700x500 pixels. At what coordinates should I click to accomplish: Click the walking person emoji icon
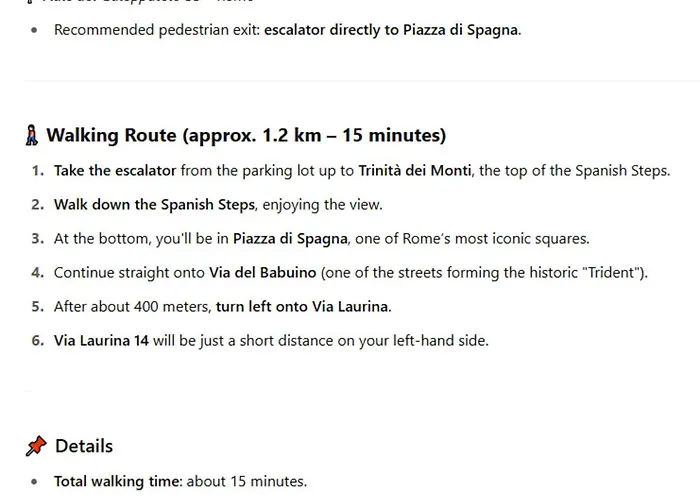[x=32, y=135]
